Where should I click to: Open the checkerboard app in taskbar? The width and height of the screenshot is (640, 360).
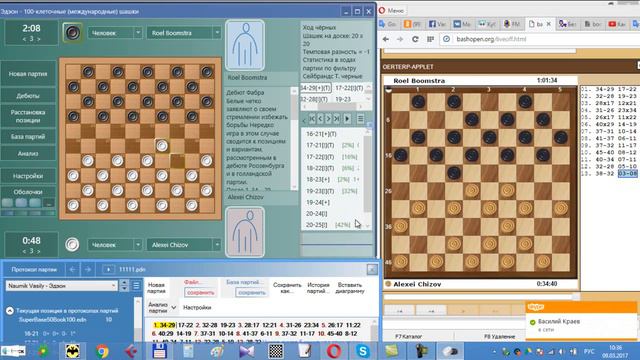(276, 351)
